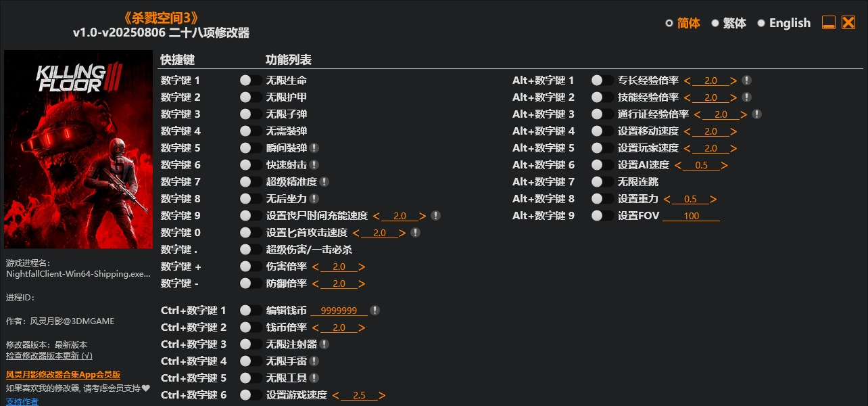Click info icon next to 无限注射器
The height and width of the screenshot is (406, 868).
pos(324,344)
